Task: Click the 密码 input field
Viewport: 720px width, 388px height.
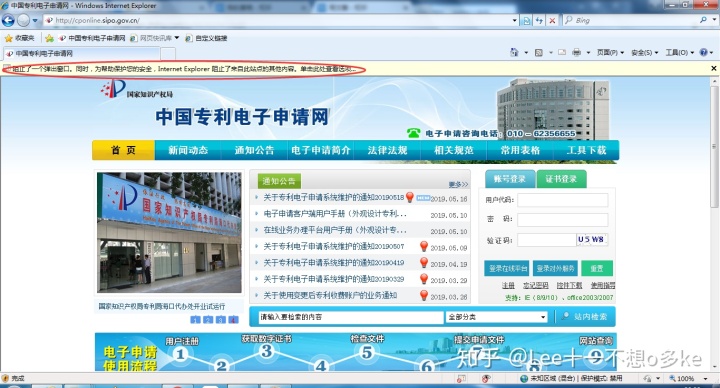Action: tap(562, 220)
